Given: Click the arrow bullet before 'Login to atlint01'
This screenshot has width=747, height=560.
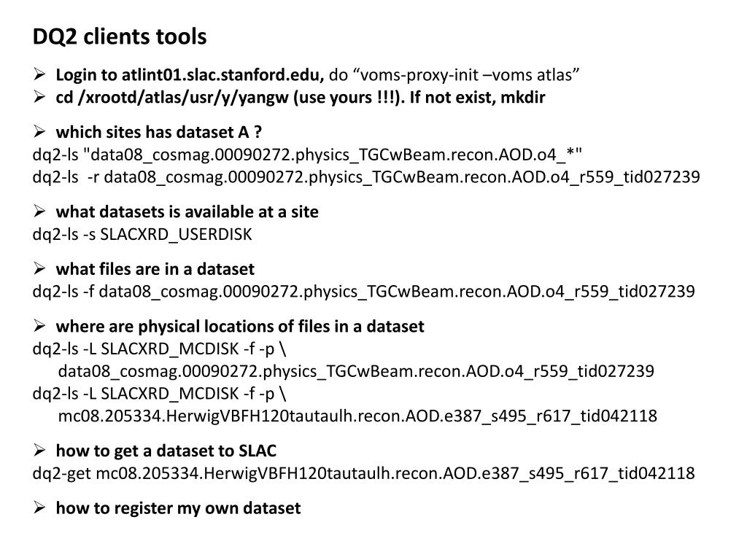Looking at the screenshot, I should click(x=39, y=74).
